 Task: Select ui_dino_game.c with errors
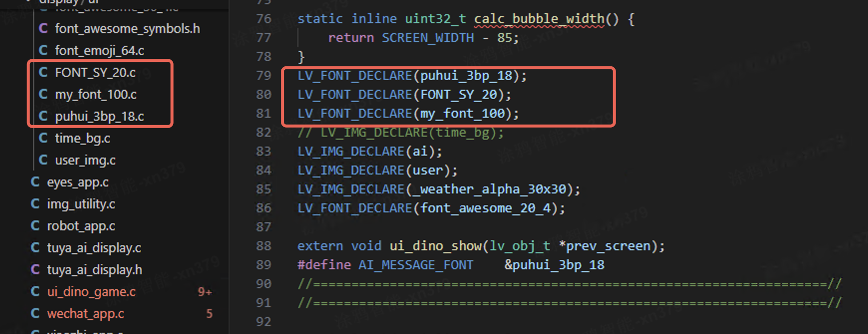[x=91, y=292]
